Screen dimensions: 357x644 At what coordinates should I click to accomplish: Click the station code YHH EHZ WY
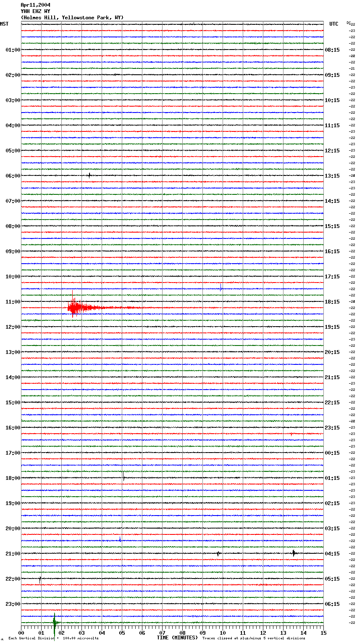point(35,11)
